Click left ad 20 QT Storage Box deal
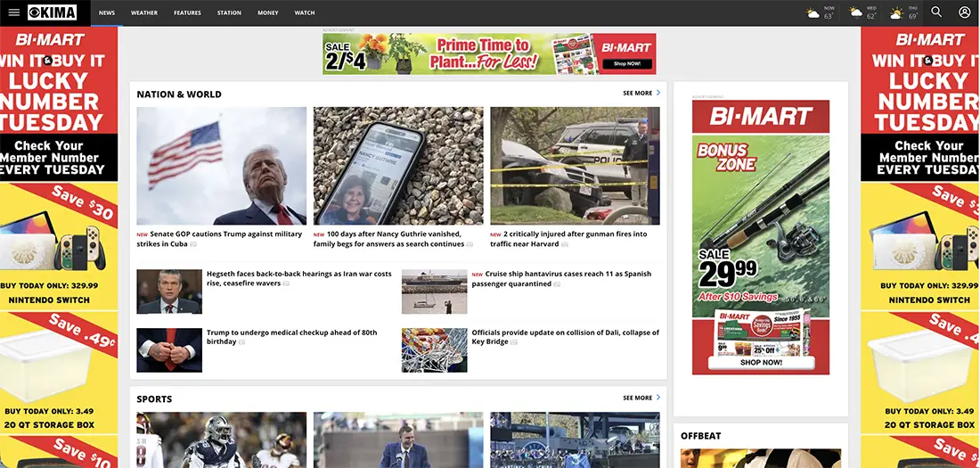The width and height of the screenshot is (980, 468). (59, 373)
